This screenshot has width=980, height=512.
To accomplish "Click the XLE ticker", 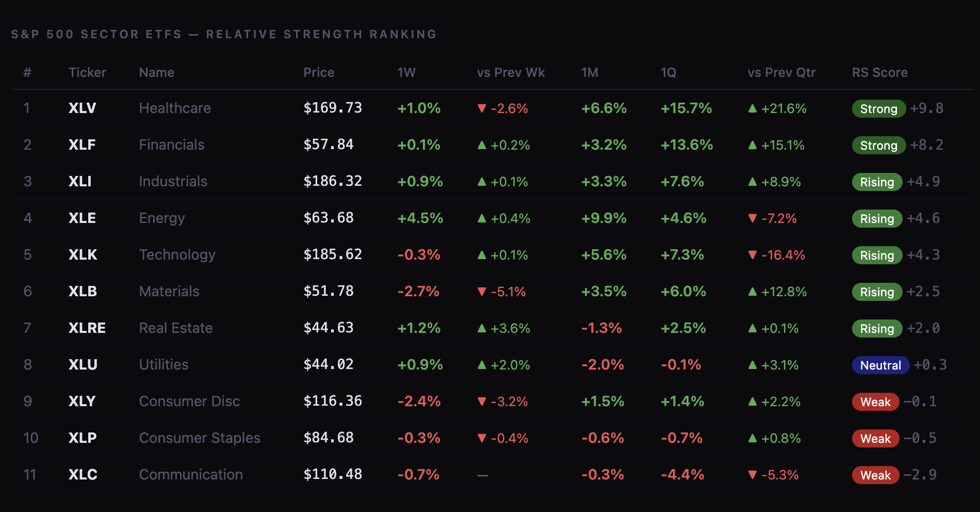I will pyautogui.click(x=82, y=218).
